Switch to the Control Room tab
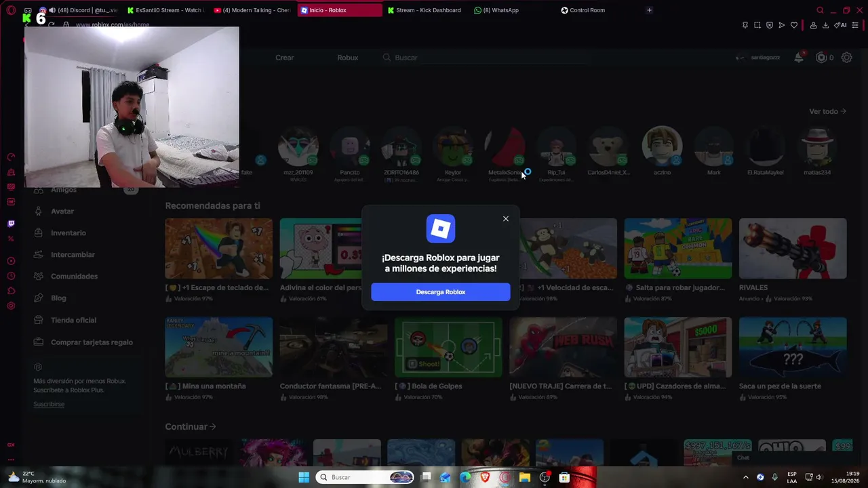Image resolution: width=868 pixels, height=488 pixels. 597,10
